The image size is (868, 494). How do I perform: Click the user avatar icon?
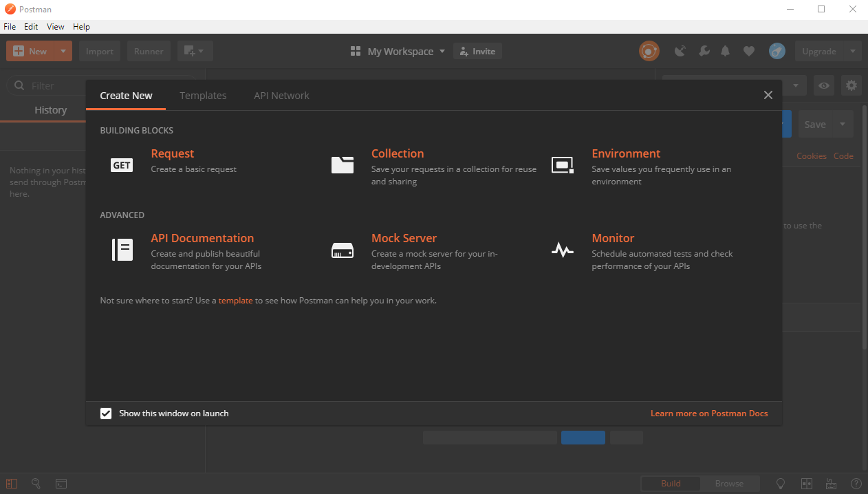777,51
